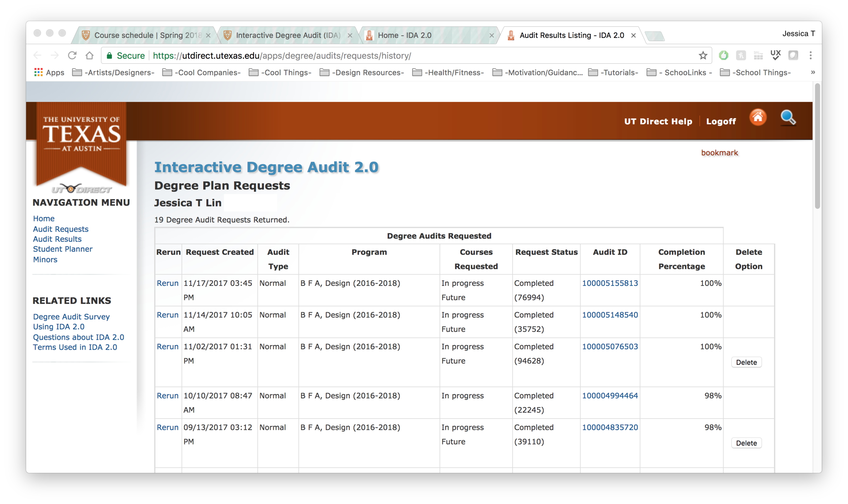Rerun the 10/10/2017 audit request
This screenshot has width=848, height=504.
click(x=168, y=396)
